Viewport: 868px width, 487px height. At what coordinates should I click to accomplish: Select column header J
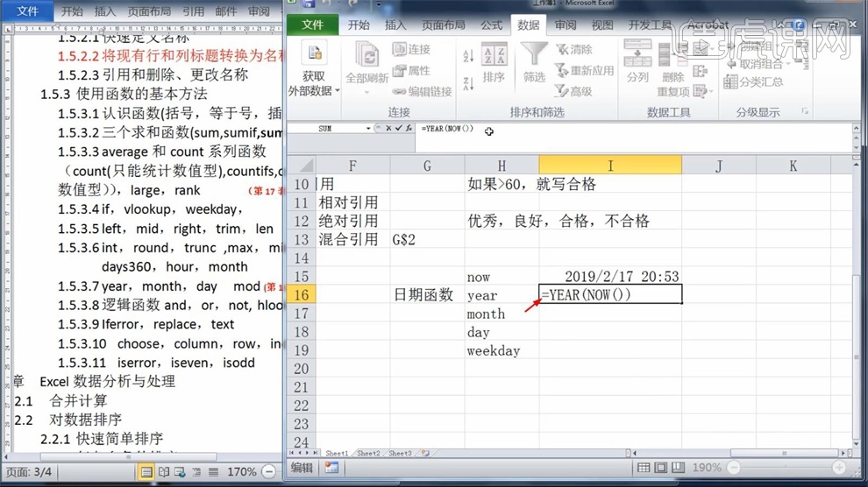click(x=719, y=166)
